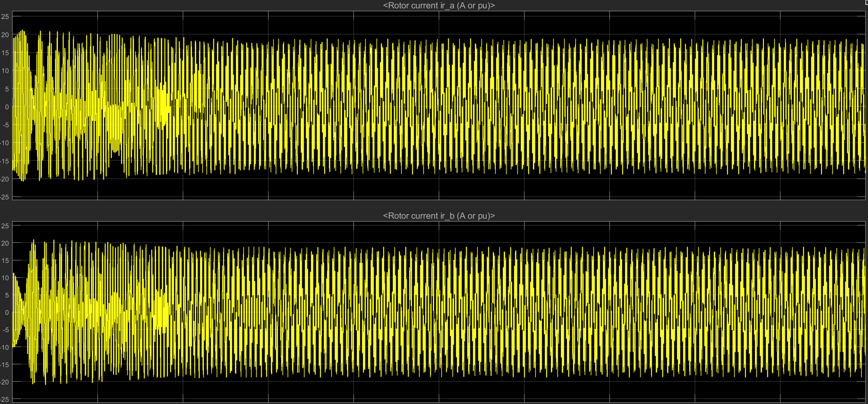
Task: Click the 25 tick label on ir_b axis
Action: point(5,226)
